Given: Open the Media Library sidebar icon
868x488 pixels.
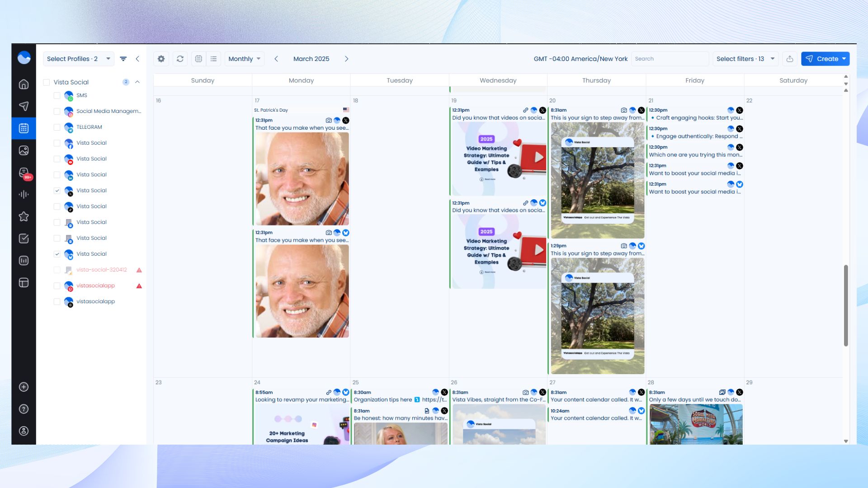Looking at the screenshot, I should pyautogui.click(x=24, y=150).
